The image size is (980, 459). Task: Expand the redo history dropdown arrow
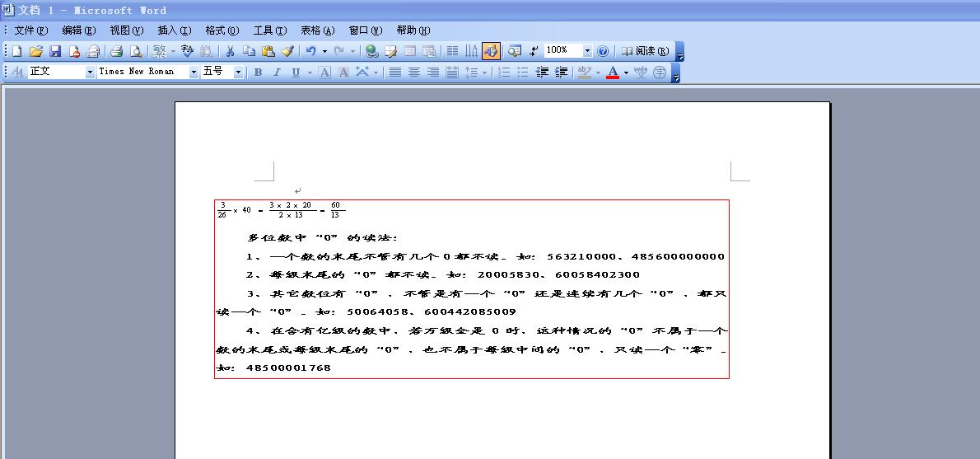[352, 51]
